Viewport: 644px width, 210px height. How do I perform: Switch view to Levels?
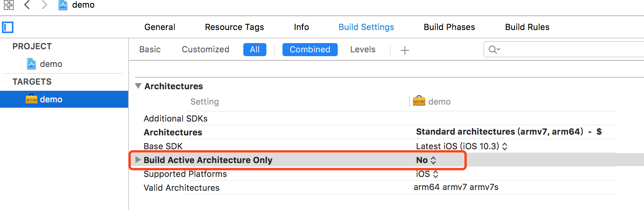pos(363,49)
